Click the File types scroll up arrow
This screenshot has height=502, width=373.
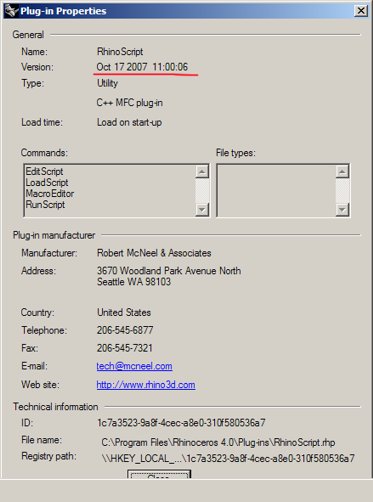[x=342, y=172]
